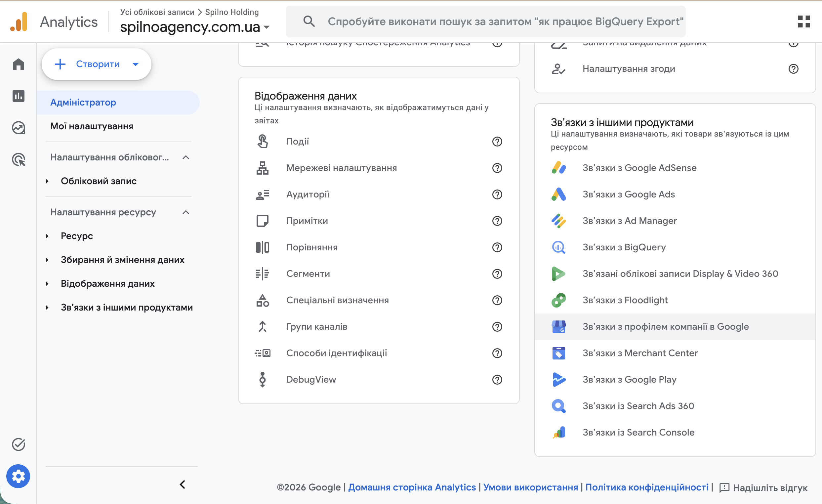This screenshot has height=504, width=822.
Task: Click help icon next to Порівняння
Action: [497, 247]
